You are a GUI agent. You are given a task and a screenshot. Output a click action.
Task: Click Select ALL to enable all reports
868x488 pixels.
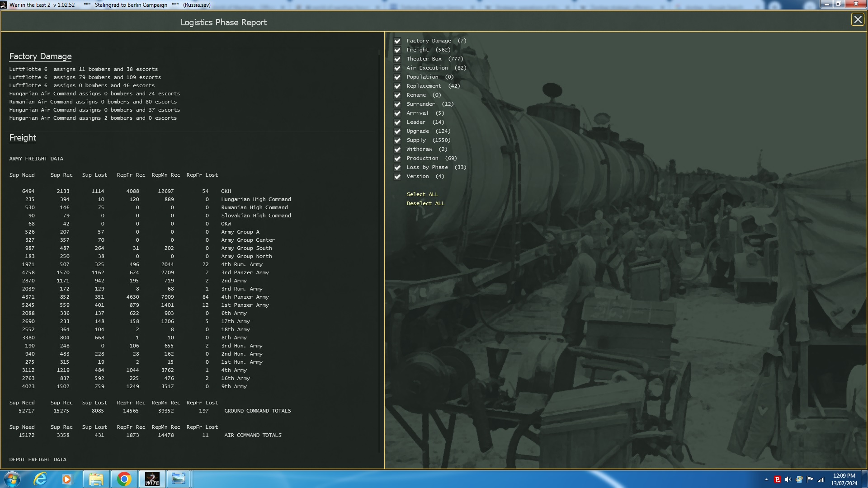(x=422, y=194)
